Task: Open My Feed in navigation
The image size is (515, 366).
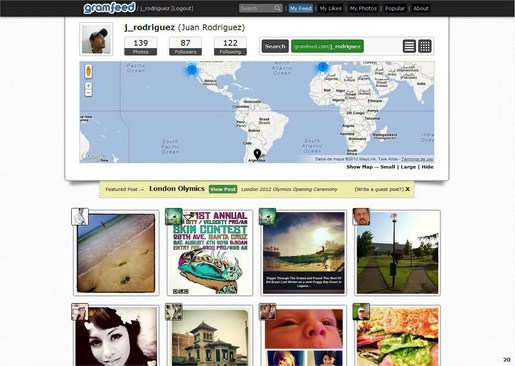Action: point(301,8)
